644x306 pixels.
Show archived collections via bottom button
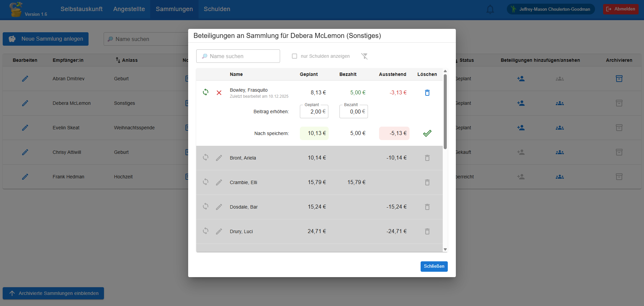[53, 293]
